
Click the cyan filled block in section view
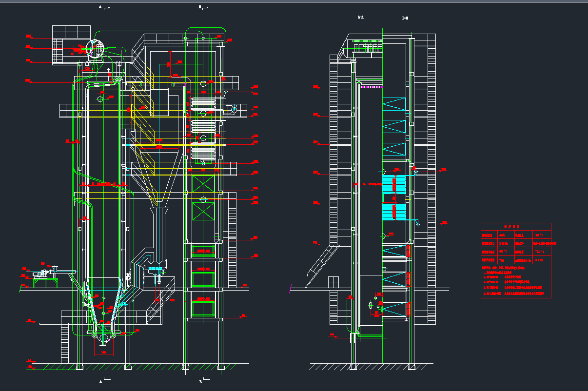tap(394, 184)
